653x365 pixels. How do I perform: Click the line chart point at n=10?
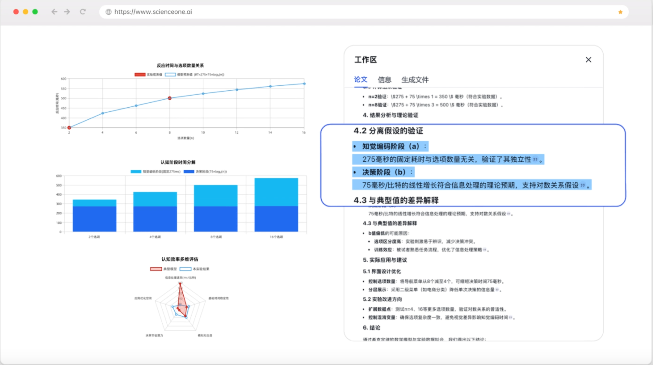point(203,93)
